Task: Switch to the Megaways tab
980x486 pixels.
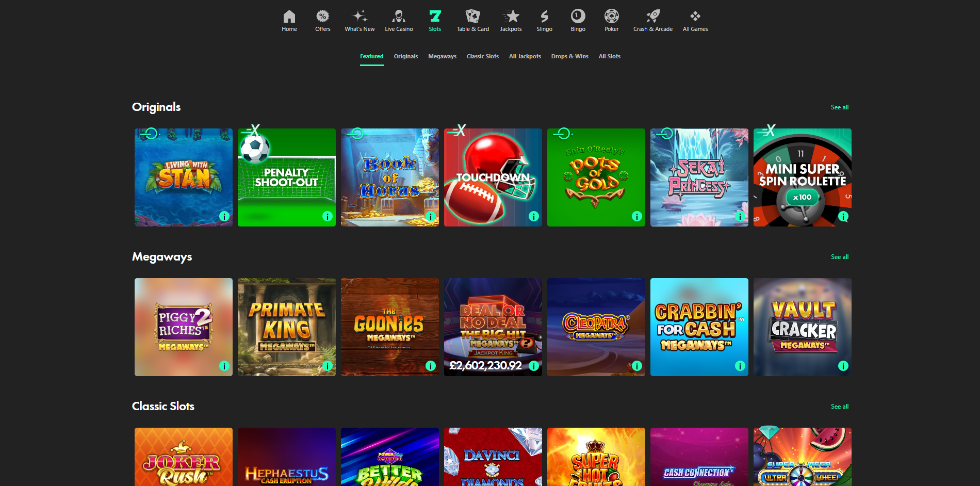Action: [442, 56]
